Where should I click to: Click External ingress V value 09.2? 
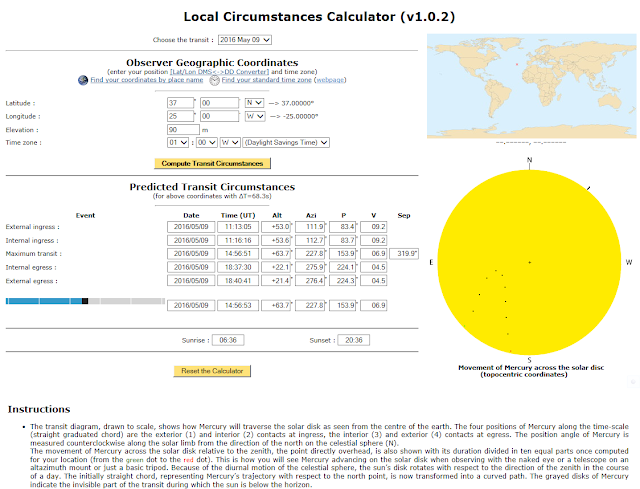(x=373, y=227)
